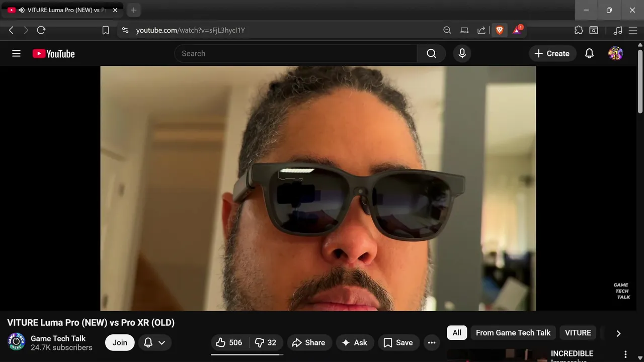Expand the subscription notification bell dropdown
The width and height of the screenshot is (644, 362).
[155, 342]
